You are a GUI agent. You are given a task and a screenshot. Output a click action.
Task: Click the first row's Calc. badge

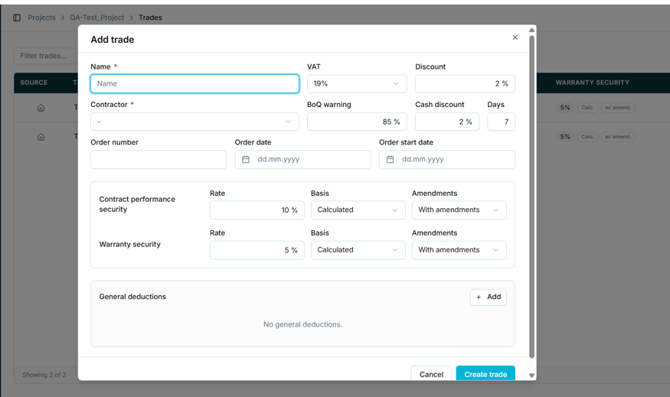click(x=587, y=108)
